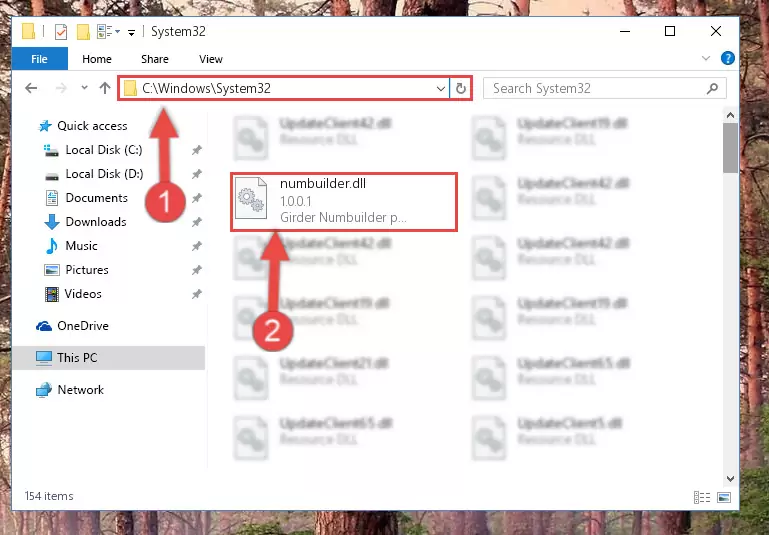Click pin icon next to Local Disk (D:)
The height and width of the screenshot is (535, 769).
[197, 174]
